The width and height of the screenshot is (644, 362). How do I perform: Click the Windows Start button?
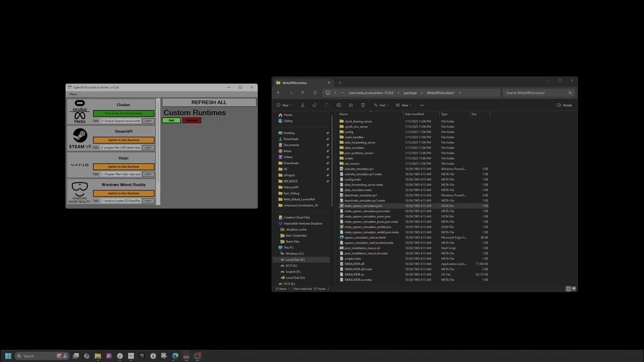8,355
